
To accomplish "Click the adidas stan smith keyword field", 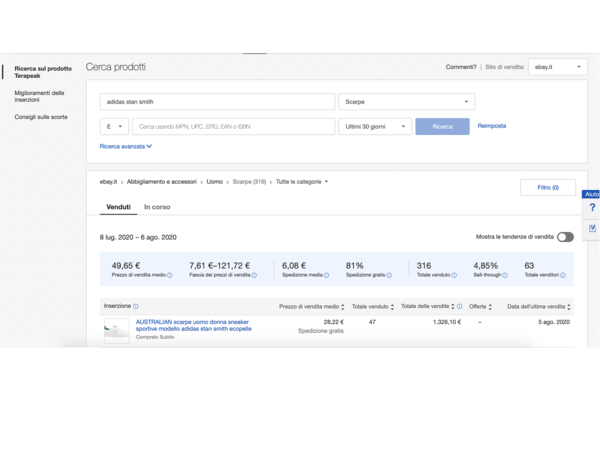I will (217, 102).
